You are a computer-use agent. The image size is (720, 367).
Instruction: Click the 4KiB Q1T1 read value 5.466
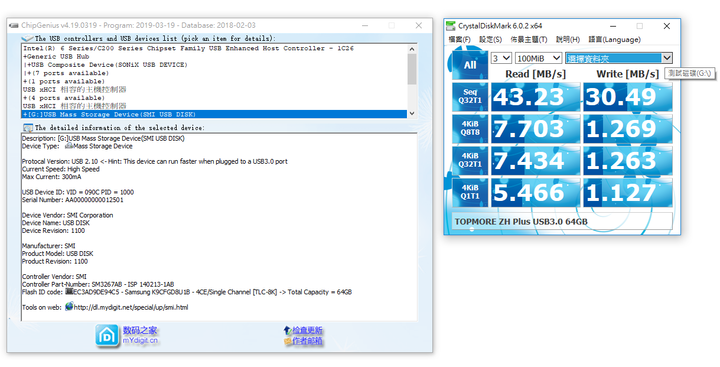click(x=535, y=192)
